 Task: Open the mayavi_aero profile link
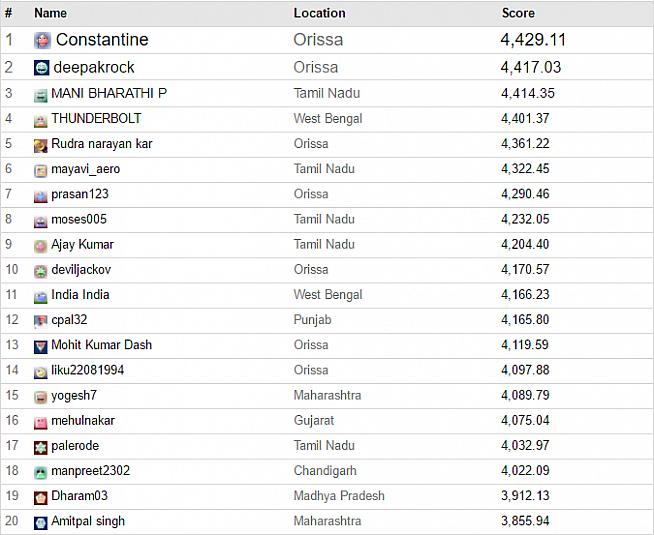[x=85, y=169]
